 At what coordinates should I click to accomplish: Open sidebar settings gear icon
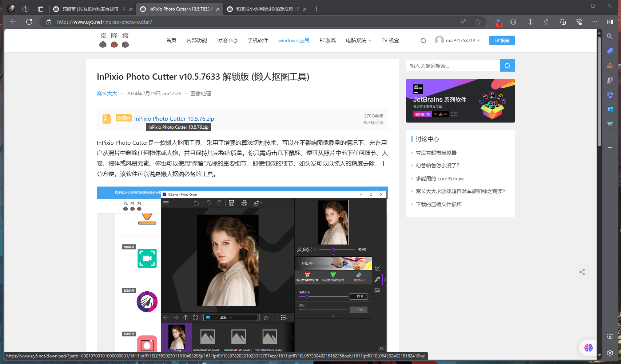tap(610, 353)
